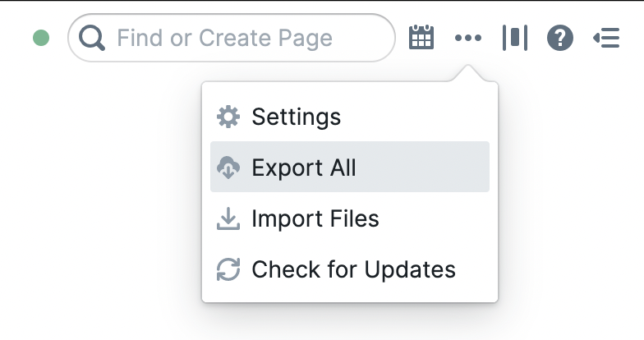Click the Import Files download icon

pyautogui.click(x=228, y=218)
